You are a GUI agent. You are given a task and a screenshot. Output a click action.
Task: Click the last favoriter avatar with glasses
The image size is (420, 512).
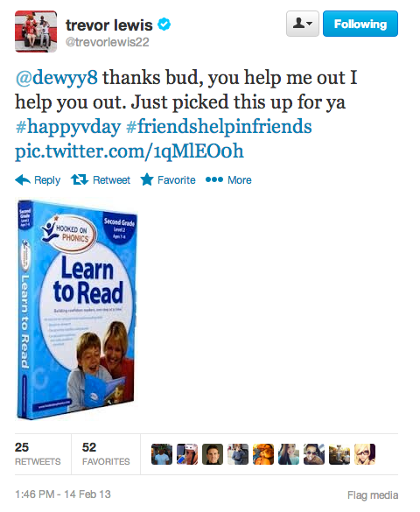coord(365,454)
